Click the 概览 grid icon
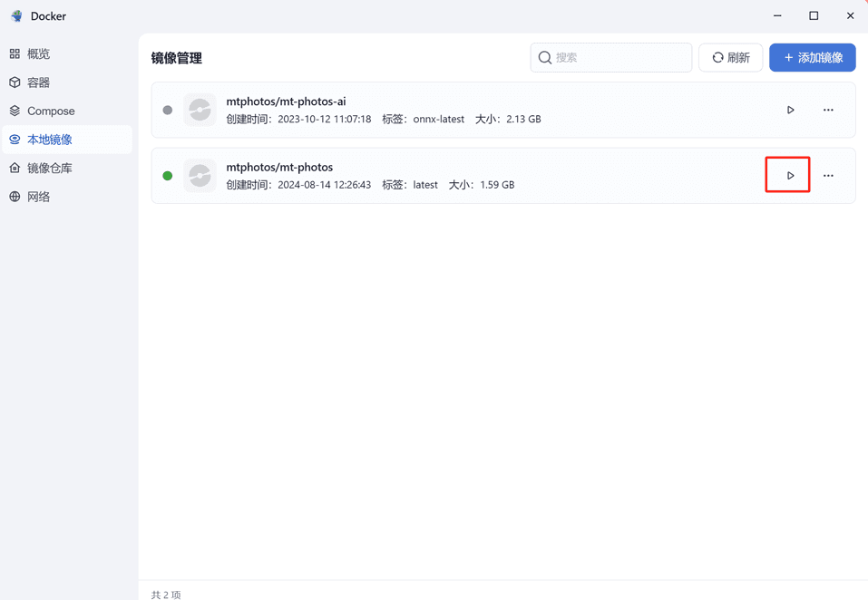This screenshot has height=600, width=868. click(x=15, y=53)
